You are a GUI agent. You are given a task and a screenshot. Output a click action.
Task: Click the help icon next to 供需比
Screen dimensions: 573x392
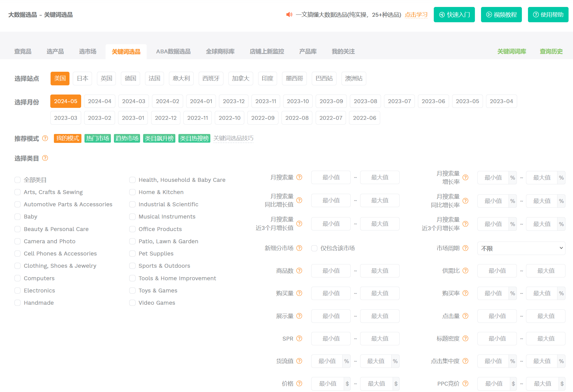tap(465, 271)
